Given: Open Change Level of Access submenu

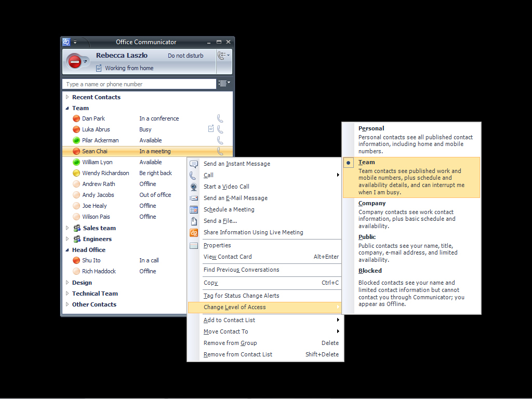Looking at the screenshot, I should 264,308.
